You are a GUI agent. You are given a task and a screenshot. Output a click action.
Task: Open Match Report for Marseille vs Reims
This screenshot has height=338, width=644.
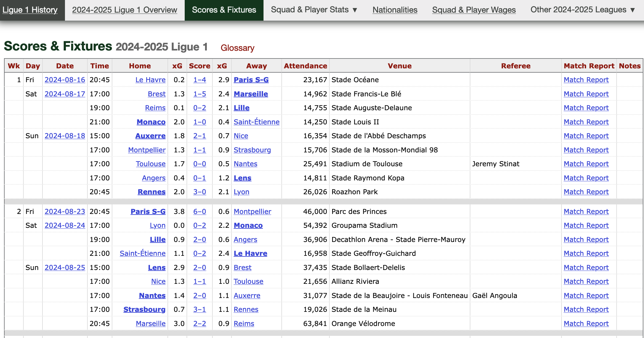point(586,324)
